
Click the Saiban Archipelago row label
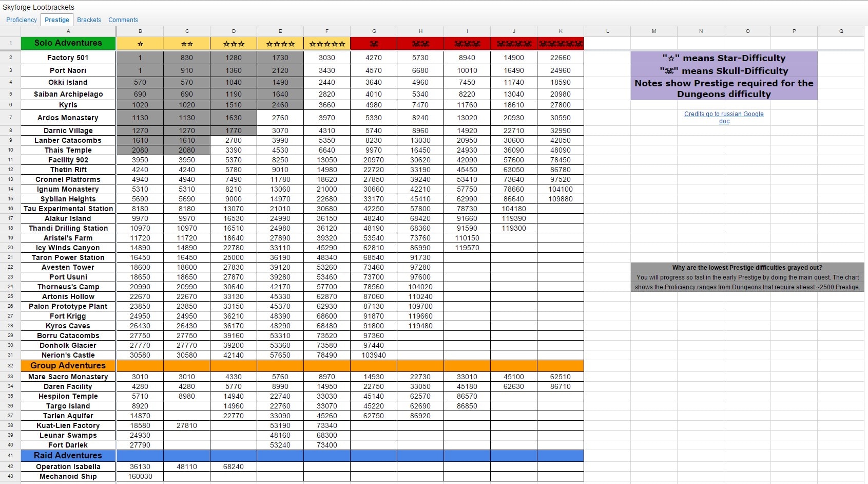[68, 94]
